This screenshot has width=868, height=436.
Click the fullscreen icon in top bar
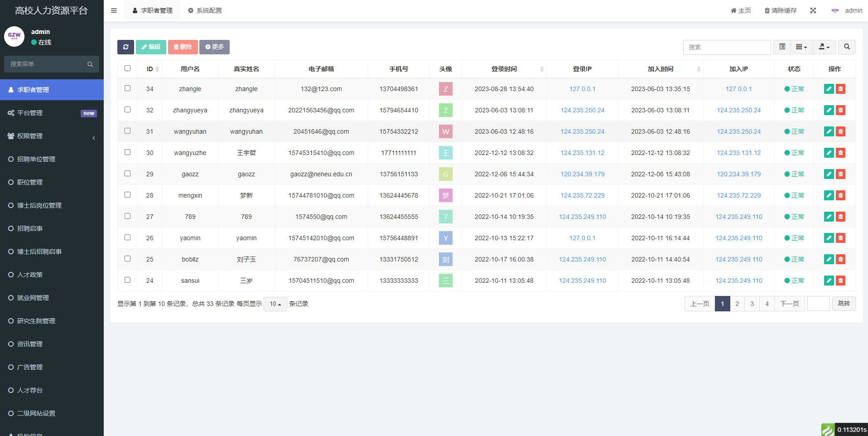[x=813, y=10]
